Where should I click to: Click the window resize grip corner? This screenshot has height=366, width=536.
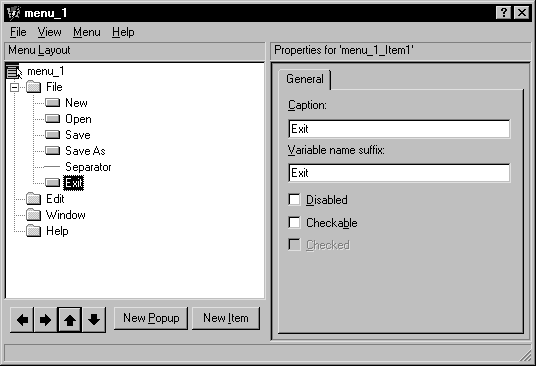click(x=525, y=355)
